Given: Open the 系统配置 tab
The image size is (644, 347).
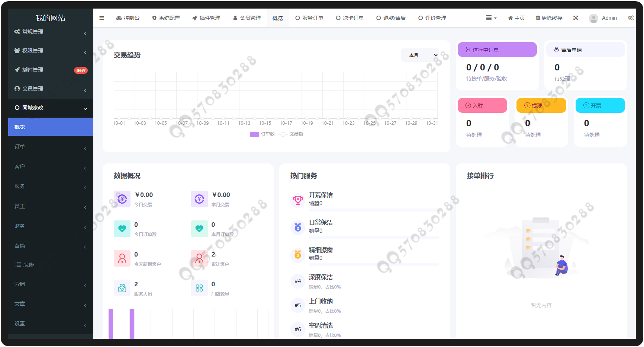Looking at the screenshot, I should pyautogui.click(x=166, y=18).
